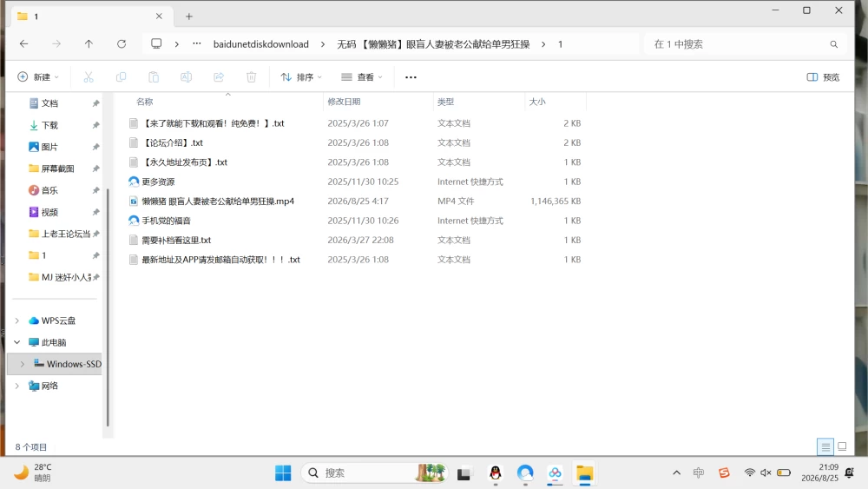Open 图片 in the sidebar
This screenshot has width=868, height=489.
[49, 147]
